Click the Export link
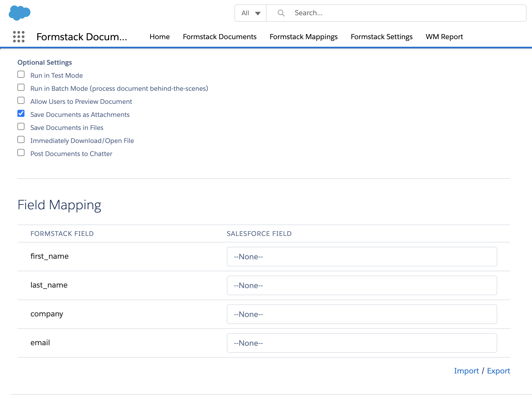Screen dimensions: 532x399 pyautogui.click(x=498, y=371)
